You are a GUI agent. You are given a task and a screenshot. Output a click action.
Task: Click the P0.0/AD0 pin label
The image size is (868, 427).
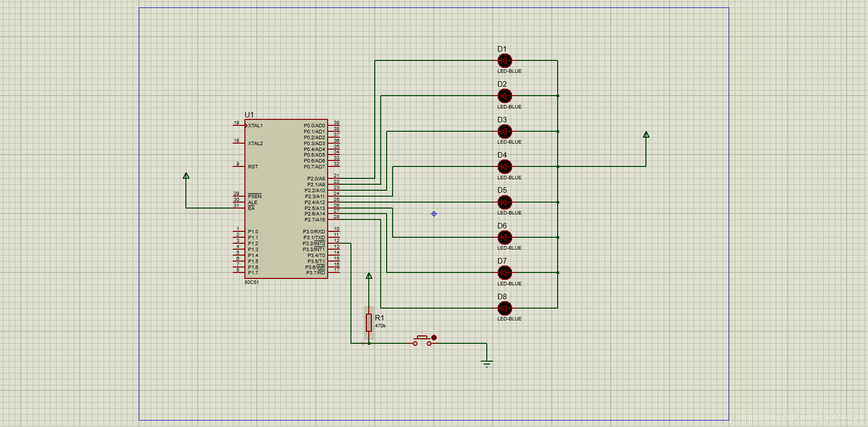[314, 126]
